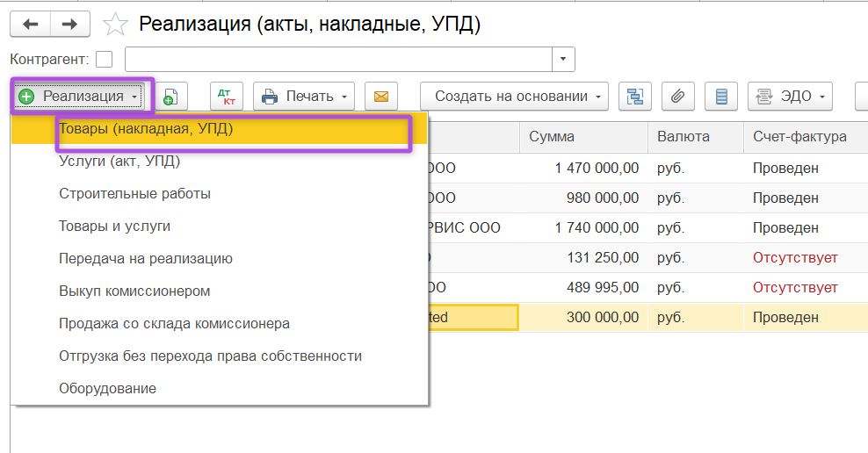Click Отсутствует in the 131 250,00 row

coord(795,258)
